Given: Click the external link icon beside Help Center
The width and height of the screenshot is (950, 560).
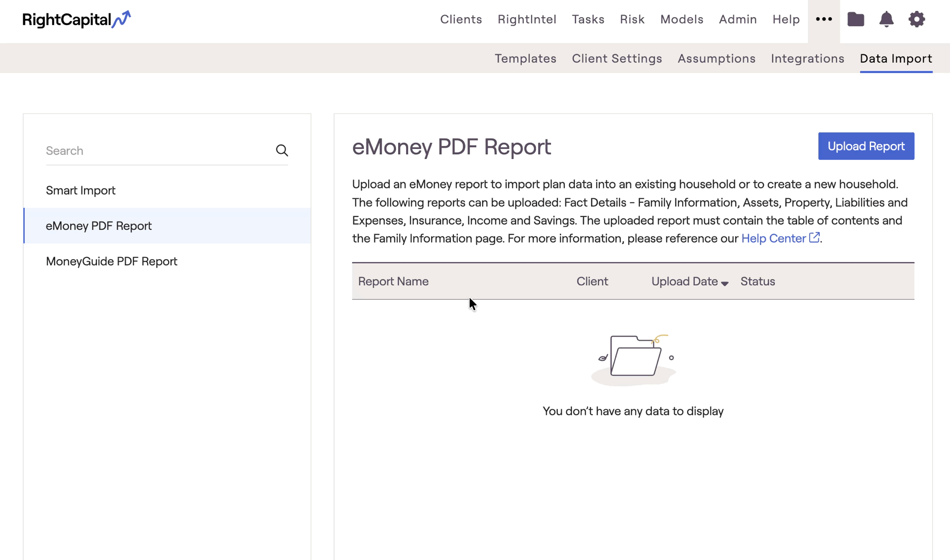Looking at the screenshot, I should coord(814,238).
